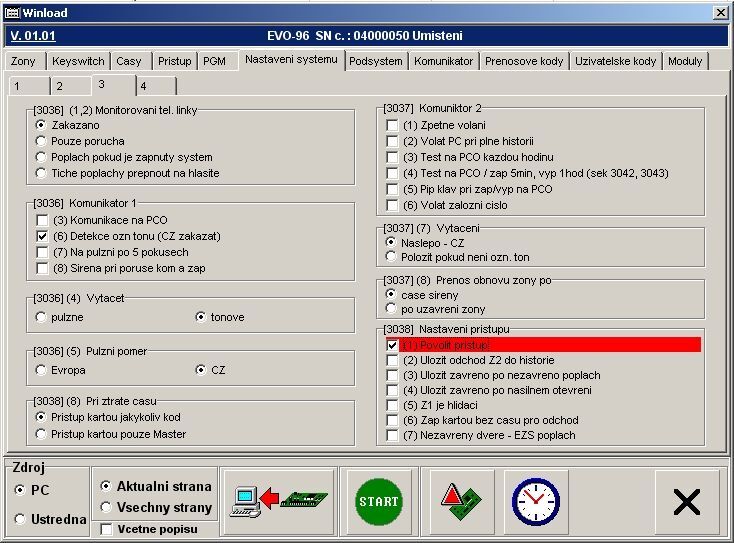
Task: Click the PC-from-panel transfer icon button
Action: point(278,500)
